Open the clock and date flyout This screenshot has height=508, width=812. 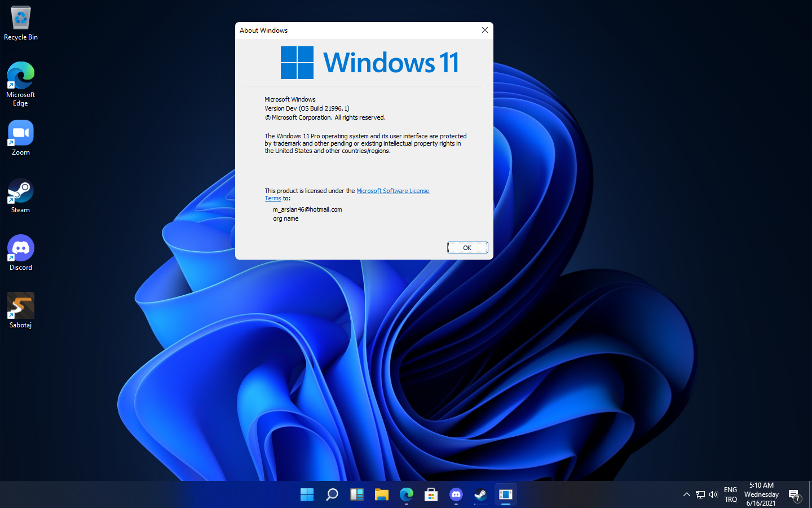762,494
